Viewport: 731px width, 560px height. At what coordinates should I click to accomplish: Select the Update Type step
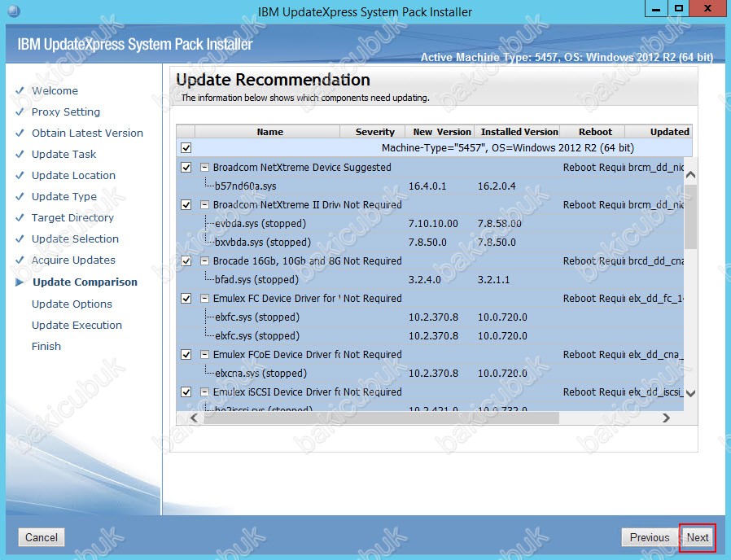63,196
